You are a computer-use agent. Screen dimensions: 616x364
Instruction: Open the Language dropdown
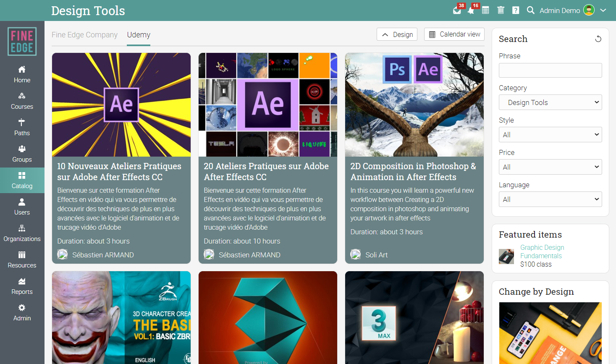550,199
